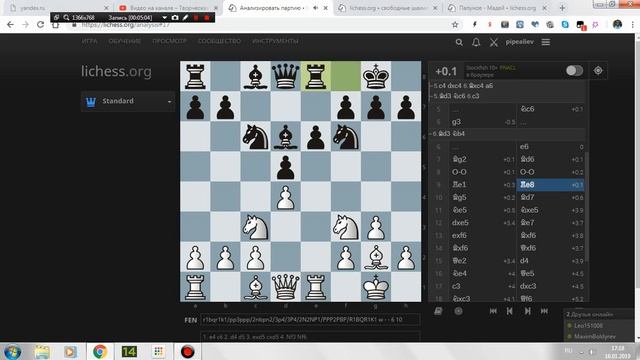Select move 6 g3 in move list
Image resolution: width=640 pixels, height=360 pixels.
482,122
